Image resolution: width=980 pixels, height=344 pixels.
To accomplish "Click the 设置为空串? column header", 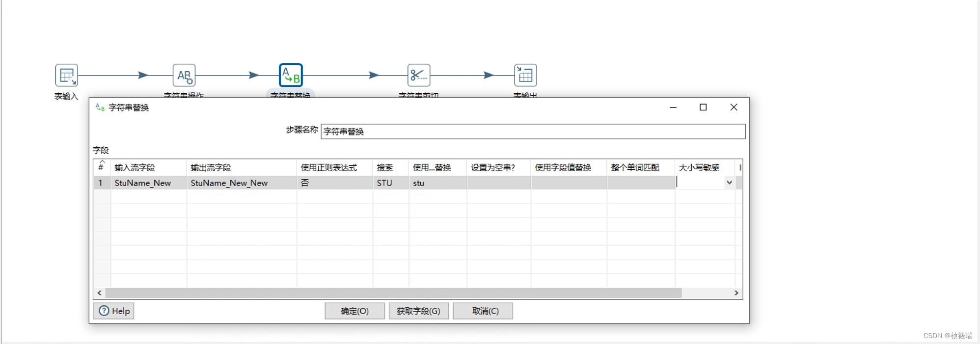I will pyautogui.click(x=499, y=167).
